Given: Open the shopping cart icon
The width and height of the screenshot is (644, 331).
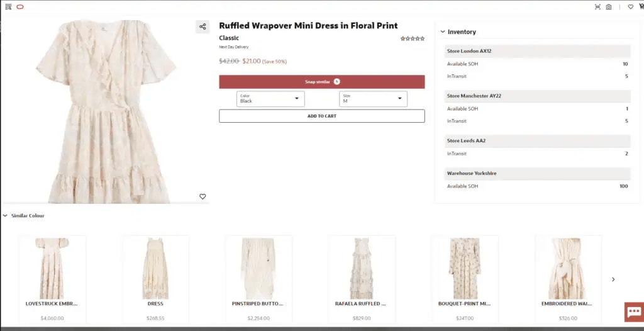Looking at the screenshot, I should pos(641,7).
